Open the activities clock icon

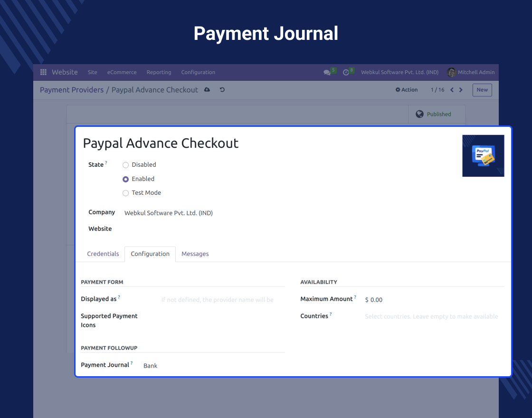(x=346, y=72)
